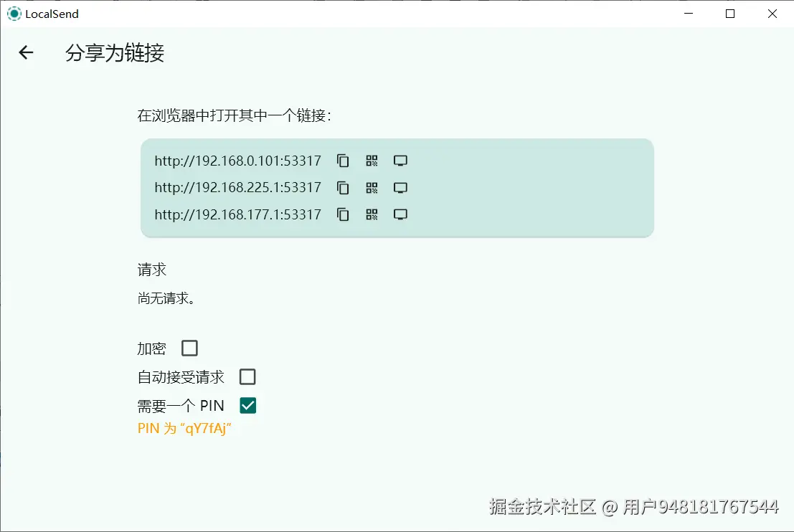Viewport: 794px width, 532px height.
Task: Copy the 192.168.177.1 link
Action: pos(343,214)
